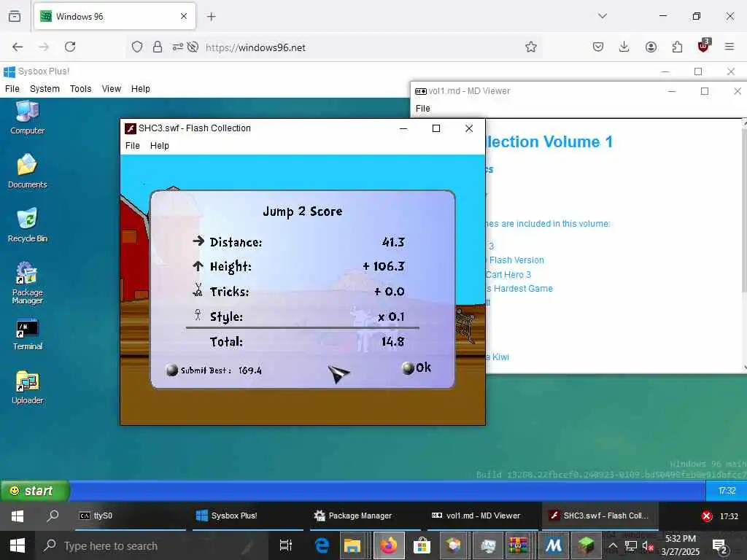This screenshot has height=560, width=747.
Task: Show hidden tray icons chevron
Action: click(613, 545)
